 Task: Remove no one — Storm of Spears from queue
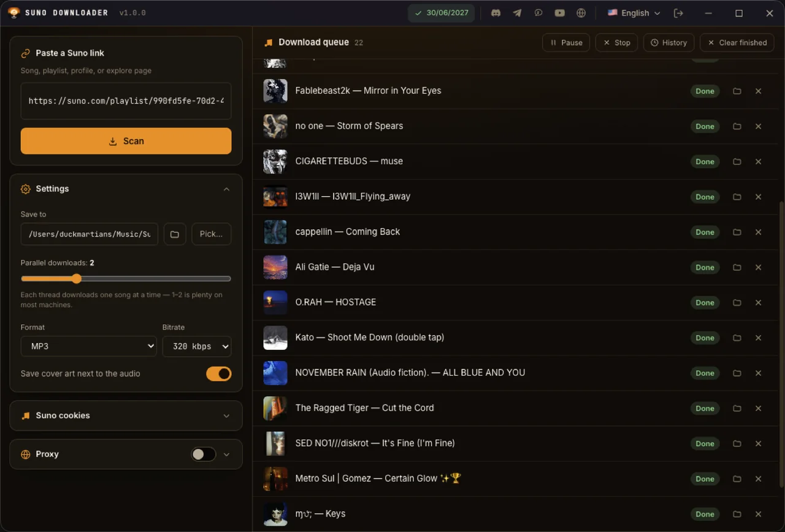point(758,126)
